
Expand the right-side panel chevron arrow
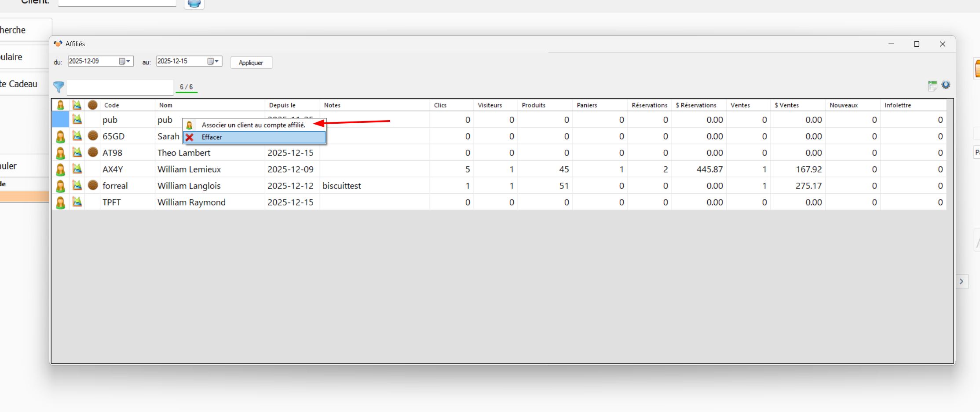click(962, 281)
